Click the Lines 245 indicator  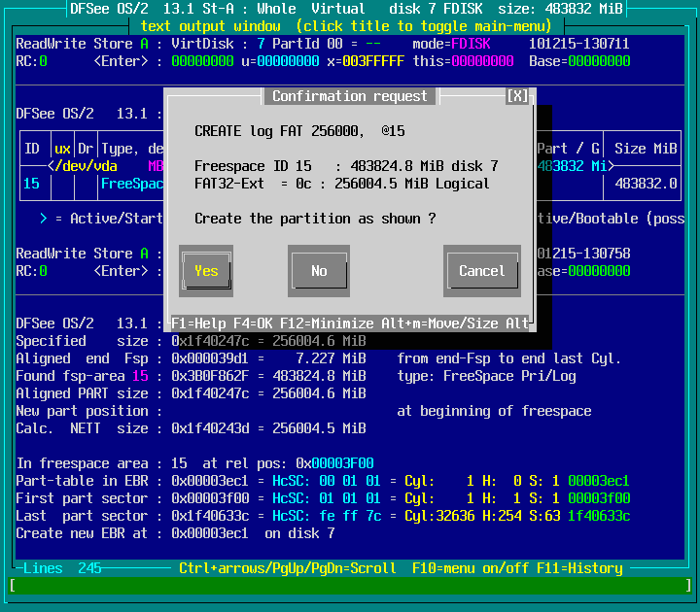pos(62,568)
